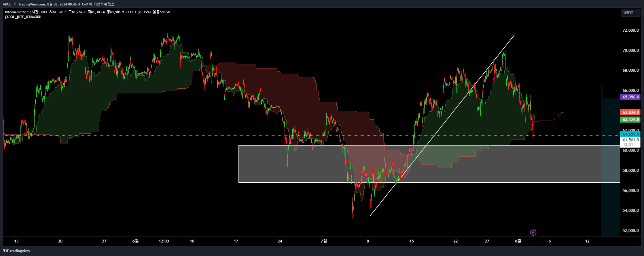Click the cyan 61,659.5 price label
Image resolution: width=644 pixels, height=256 pixels.
coord(631,134)
